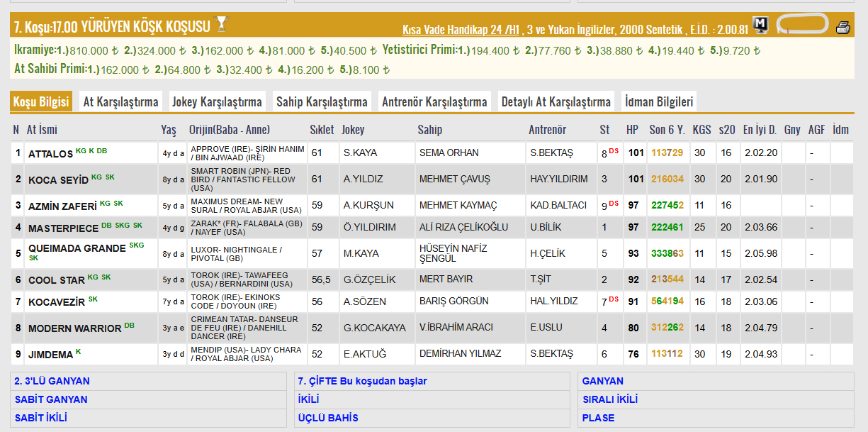Select the SABİT GANYAN bet option

coord(51,399)
